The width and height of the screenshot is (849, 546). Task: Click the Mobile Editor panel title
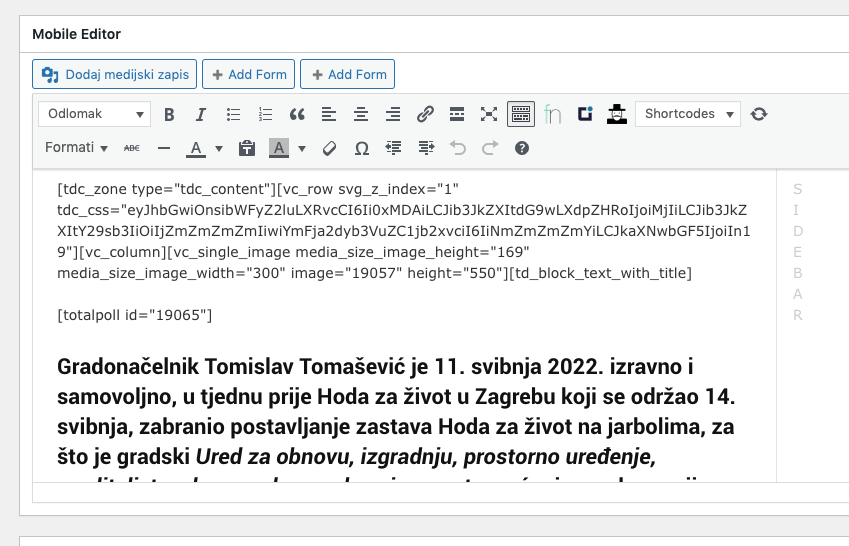[76, 34]
